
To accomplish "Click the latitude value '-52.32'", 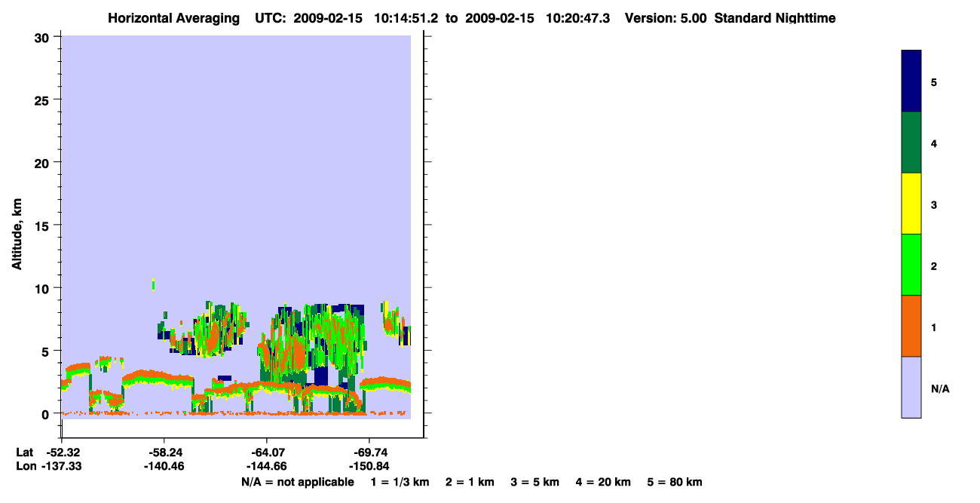I will [62, 452].
